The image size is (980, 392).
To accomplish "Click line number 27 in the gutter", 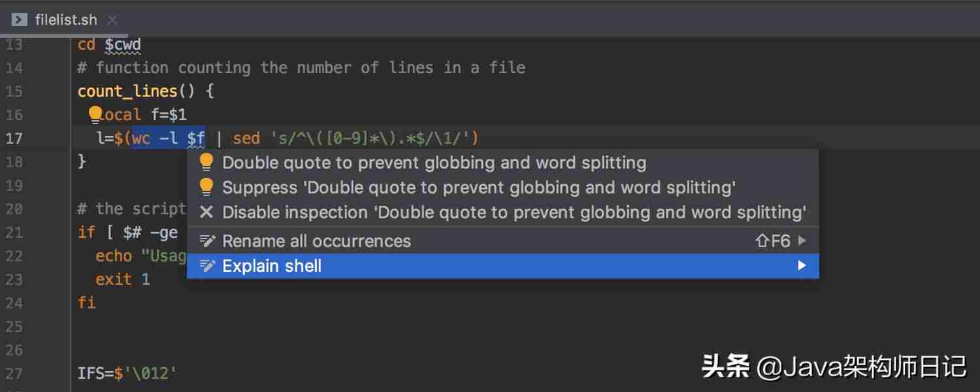I will tap(14, 374).
